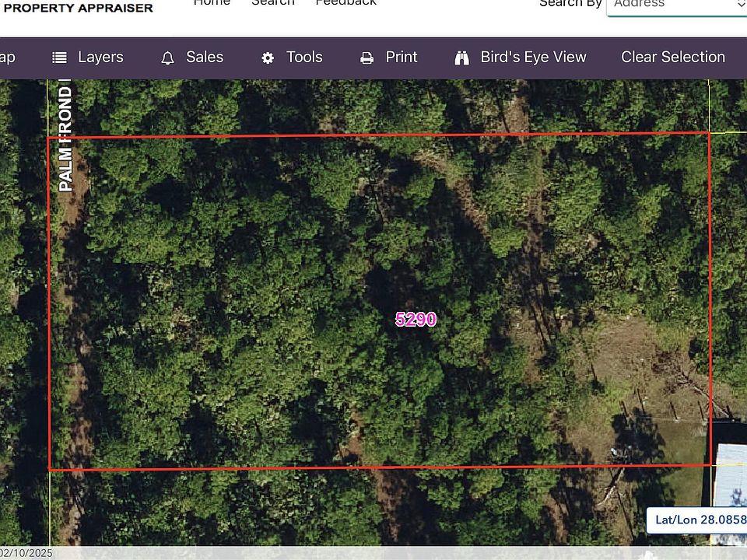Click the Property Appraiser logo text
The image size is (747, 560).
(x=78, y=8)
